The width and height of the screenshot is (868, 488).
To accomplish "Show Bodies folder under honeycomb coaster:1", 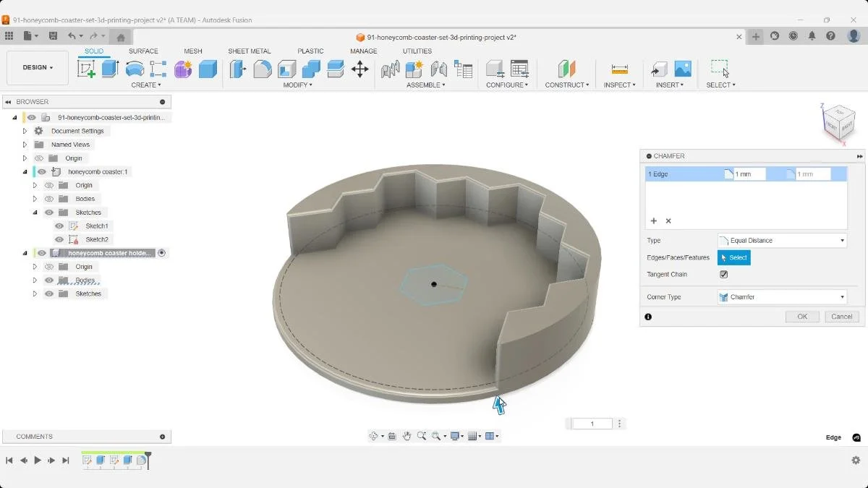I will click(49, 199).
